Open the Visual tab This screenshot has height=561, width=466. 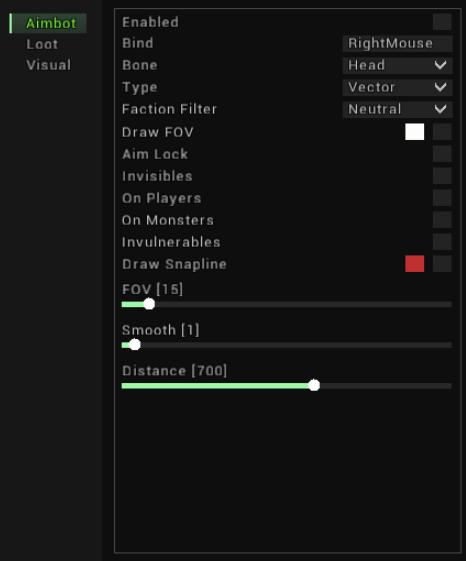click(x=48, y=65)
